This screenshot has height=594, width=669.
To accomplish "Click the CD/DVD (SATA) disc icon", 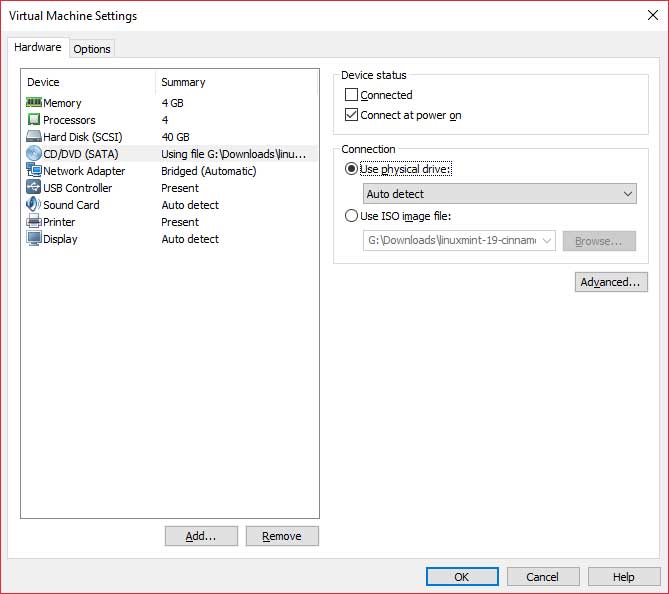I will click(x=34, y=154).
